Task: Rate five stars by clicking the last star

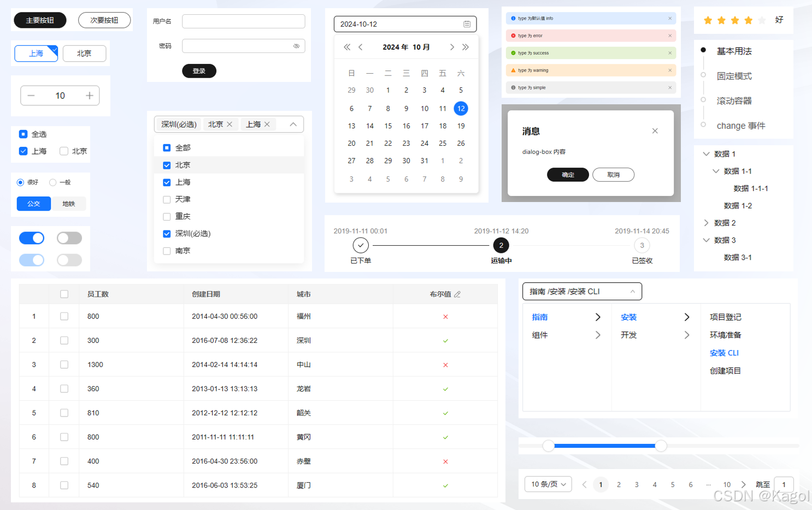Action: click(x=762, y=20)
